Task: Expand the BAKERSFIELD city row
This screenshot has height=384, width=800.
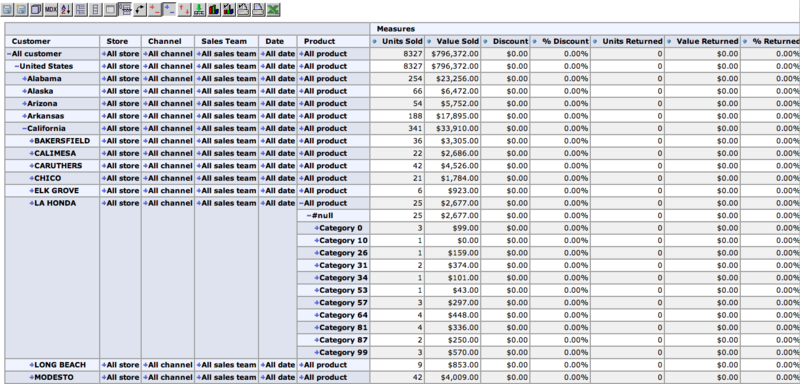Action: [x=32, y=141]
